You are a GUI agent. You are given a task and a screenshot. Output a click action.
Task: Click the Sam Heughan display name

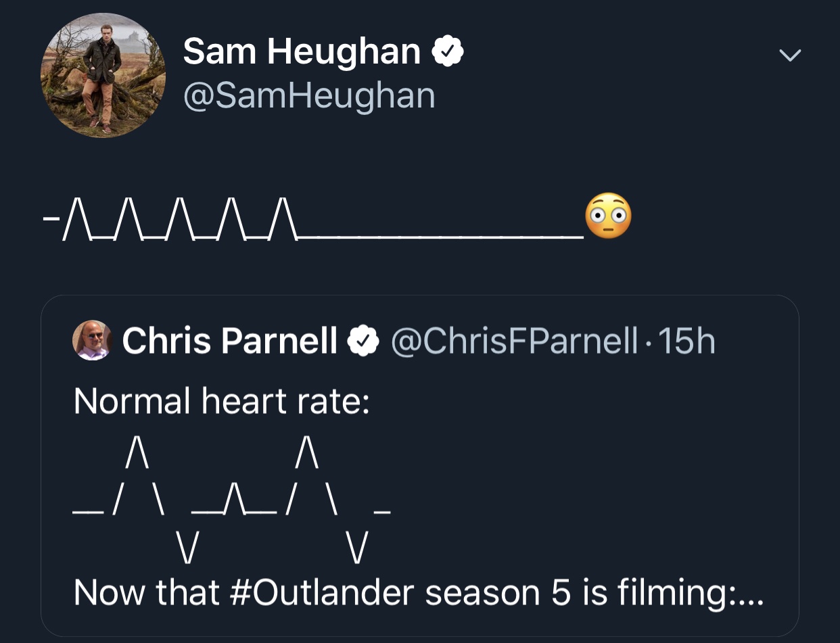click(302, 51)
